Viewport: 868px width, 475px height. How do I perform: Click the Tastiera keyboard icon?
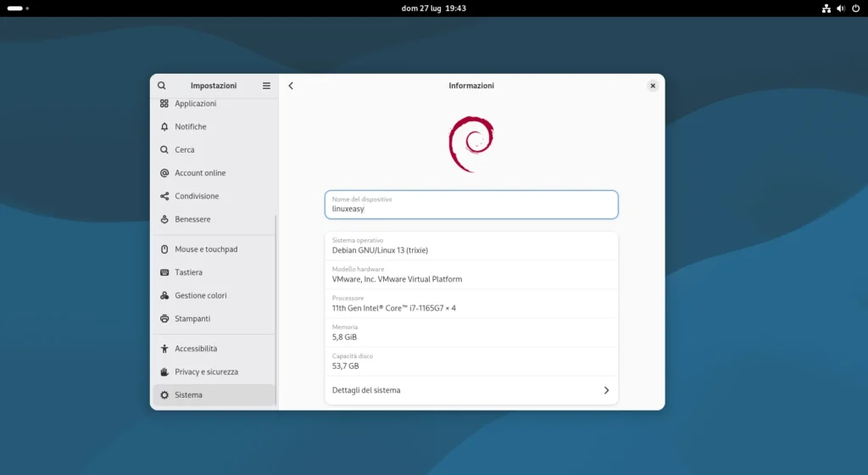164,272
